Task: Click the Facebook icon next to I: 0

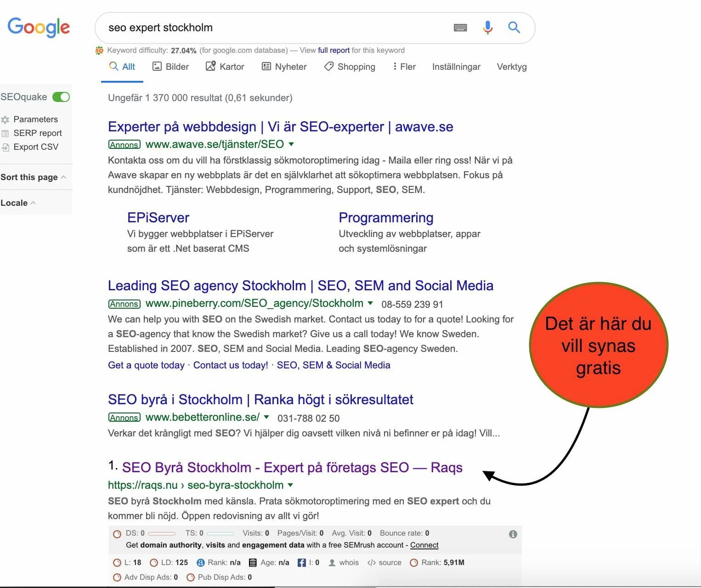Action: [x=302, y=563]
